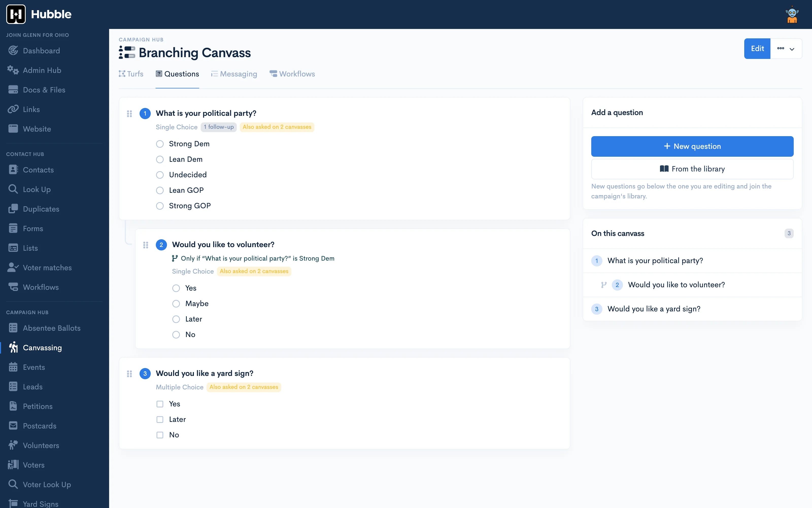Screen dimensions: 812x508
Task: Check No for the yard sign question
Action: (x=160, y=435)
